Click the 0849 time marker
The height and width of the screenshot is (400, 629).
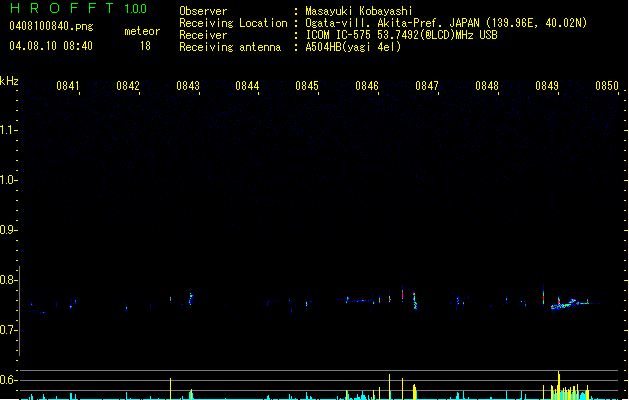[x=547, y=86]
